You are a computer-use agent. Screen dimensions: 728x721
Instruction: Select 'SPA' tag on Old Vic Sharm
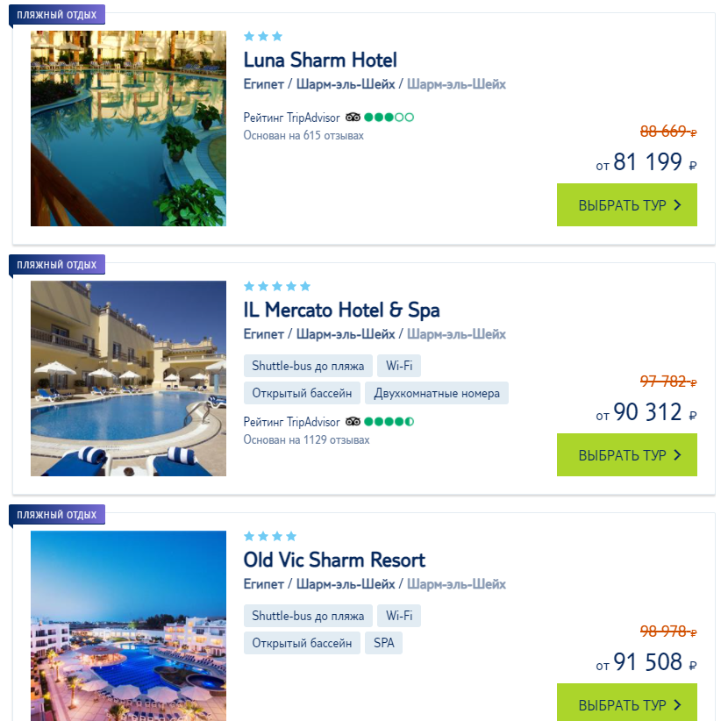384,643
